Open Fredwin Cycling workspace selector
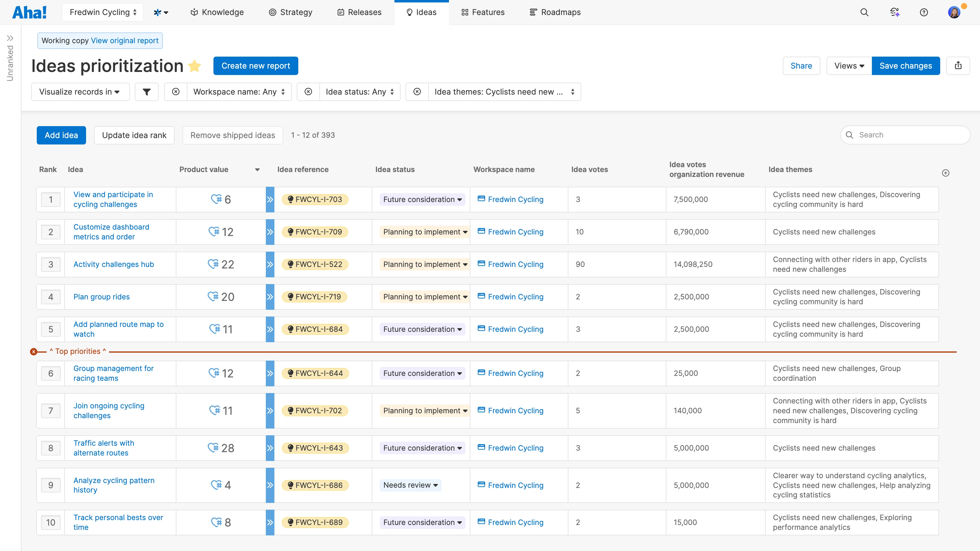980x551 pixels. [x=103, y=12]
